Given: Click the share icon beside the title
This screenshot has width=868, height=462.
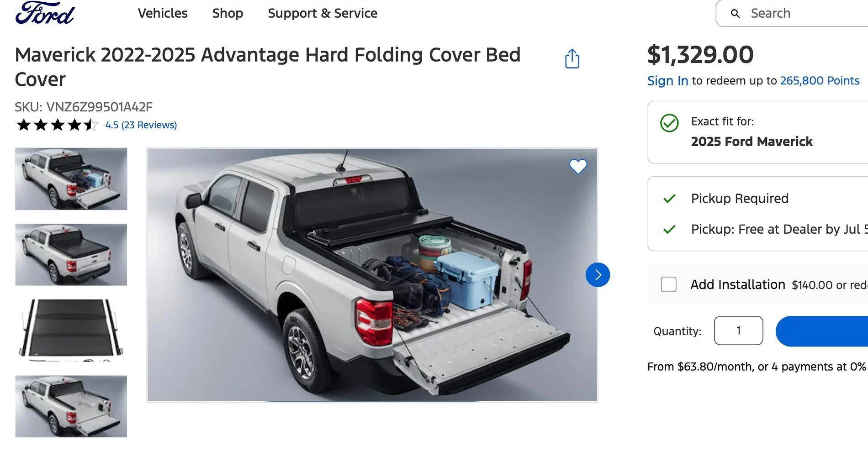Looking at the screenshot, I should [x=572, y=59].
